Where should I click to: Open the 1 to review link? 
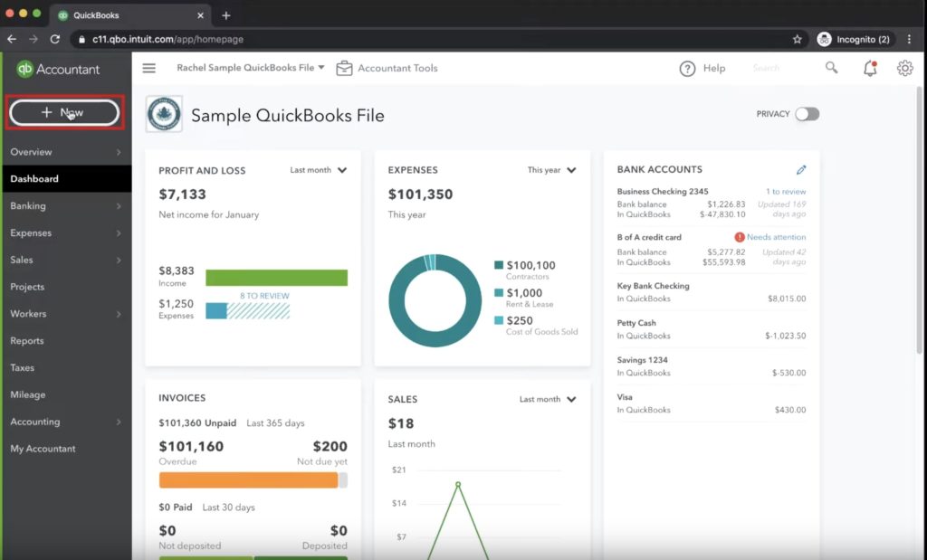(x=786, y=192)
